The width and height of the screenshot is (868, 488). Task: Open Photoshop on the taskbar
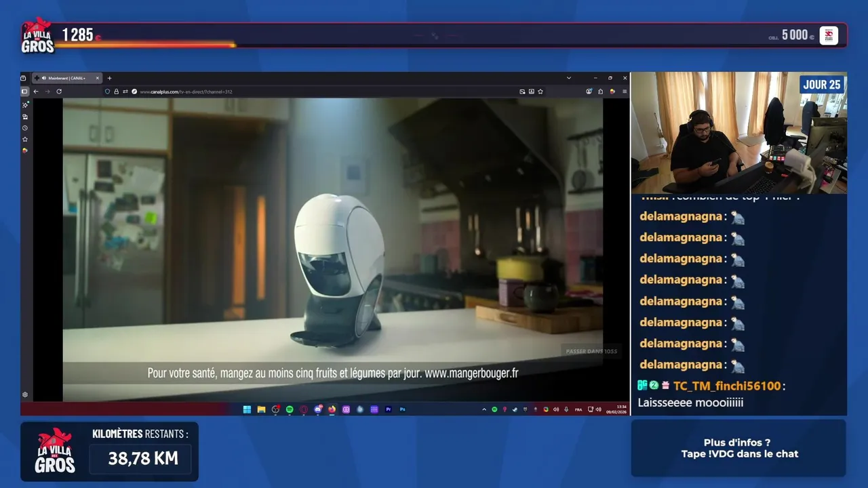click(403, 409)
